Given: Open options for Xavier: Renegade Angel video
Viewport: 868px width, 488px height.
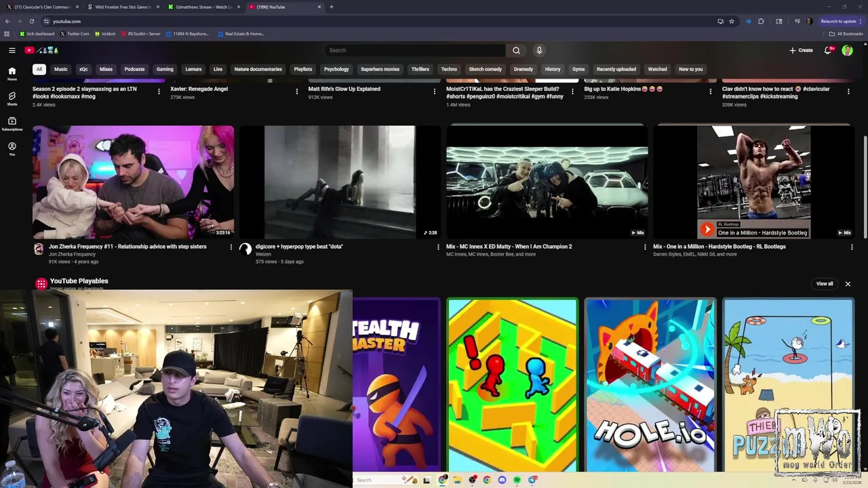Looking at the screenshot, I should click(296, 91).
